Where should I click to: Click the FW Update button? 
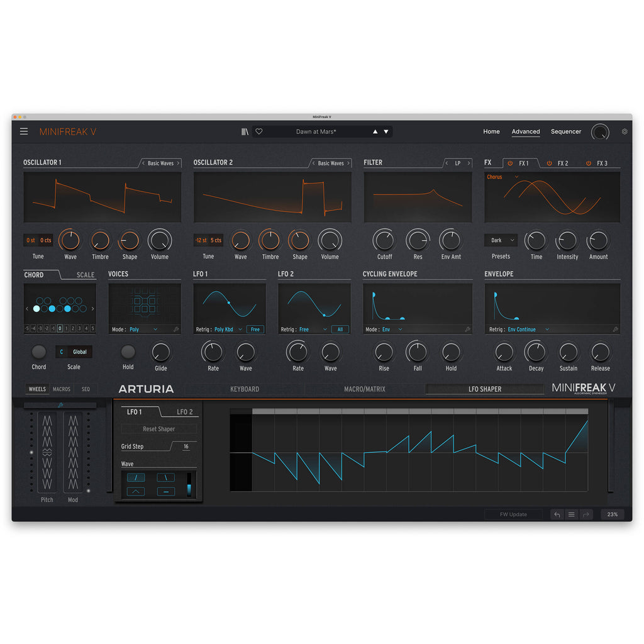point(513,514)
